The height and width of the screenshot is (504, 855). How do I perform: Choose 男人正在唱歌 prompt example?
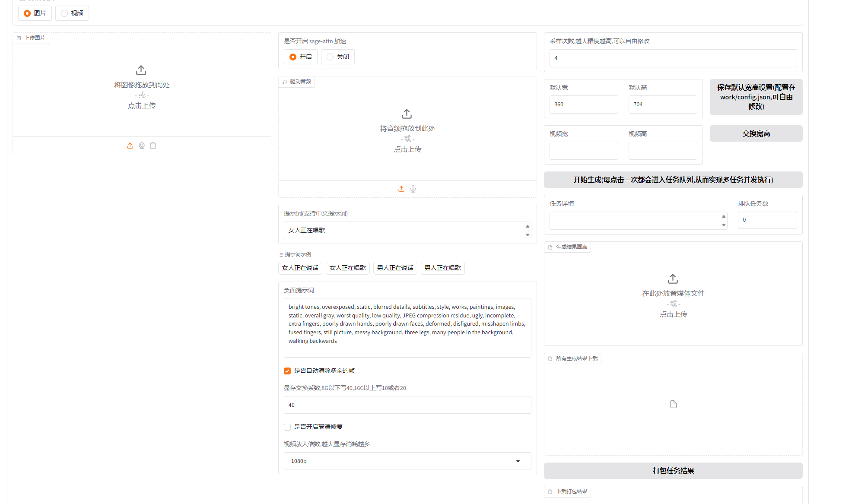click(442, 268)
